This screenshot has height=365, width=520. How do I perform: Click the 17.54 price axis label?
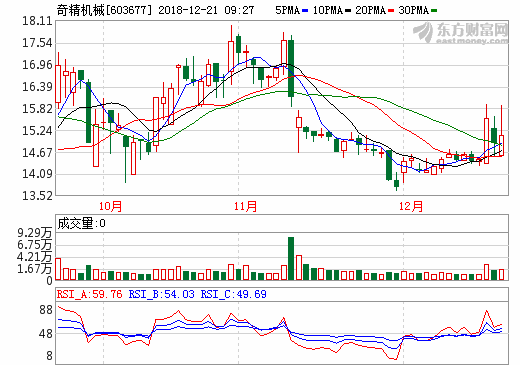click(x=37, y=43)
